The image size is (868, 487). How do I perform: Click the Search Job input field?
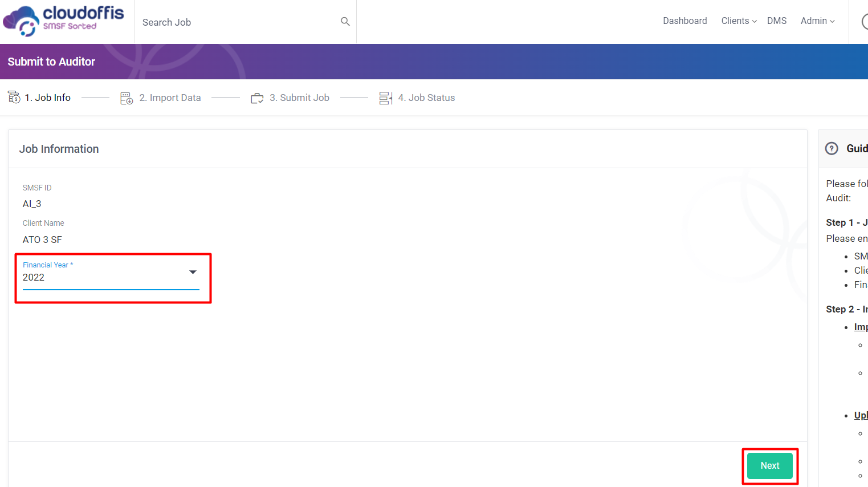239,22
